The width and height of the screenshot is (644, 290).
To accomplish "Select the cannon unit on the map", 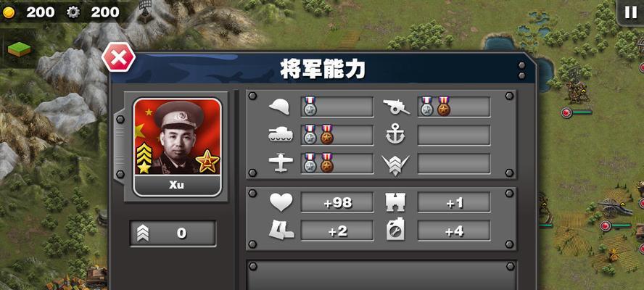I will 614,208.
